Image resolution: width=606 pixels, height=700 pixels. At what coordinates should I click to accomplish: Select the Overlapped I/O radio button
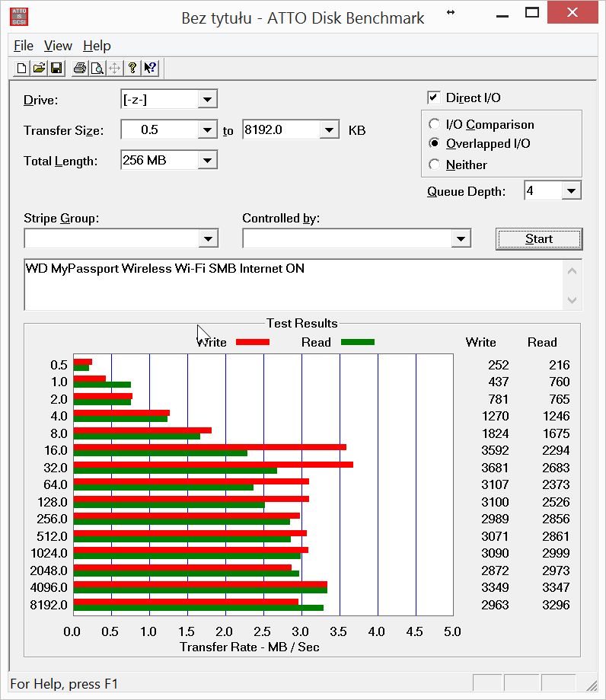434,143
